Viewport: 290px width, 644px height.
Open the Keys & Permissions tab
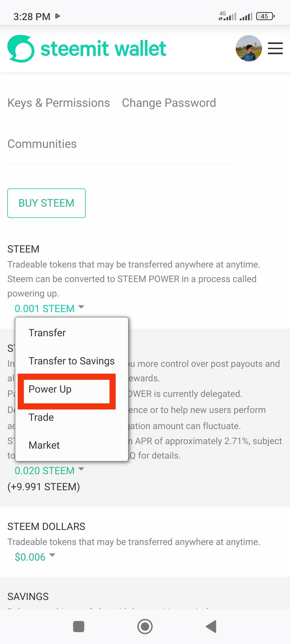(x=59, y=103)
